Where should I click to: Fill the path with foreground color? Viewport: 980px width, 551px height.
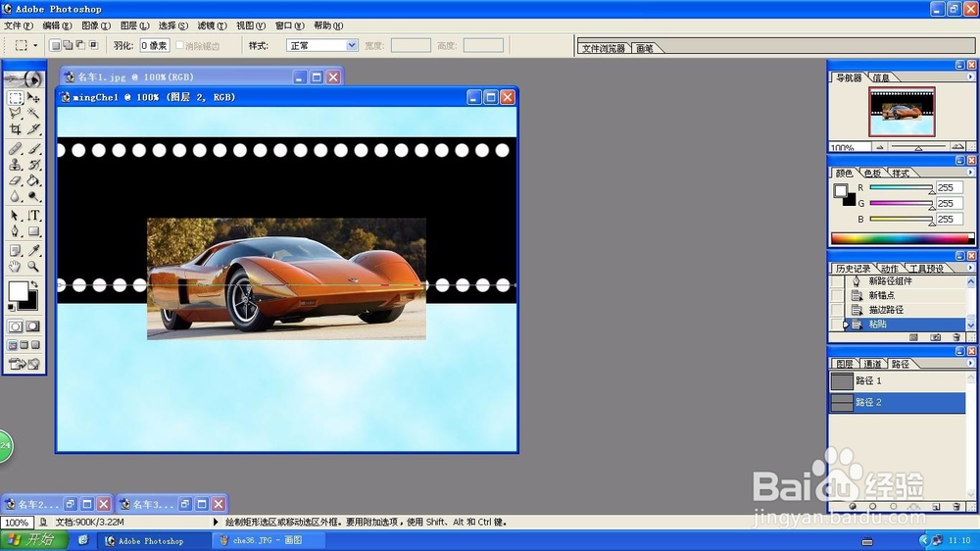click(853, 507)
